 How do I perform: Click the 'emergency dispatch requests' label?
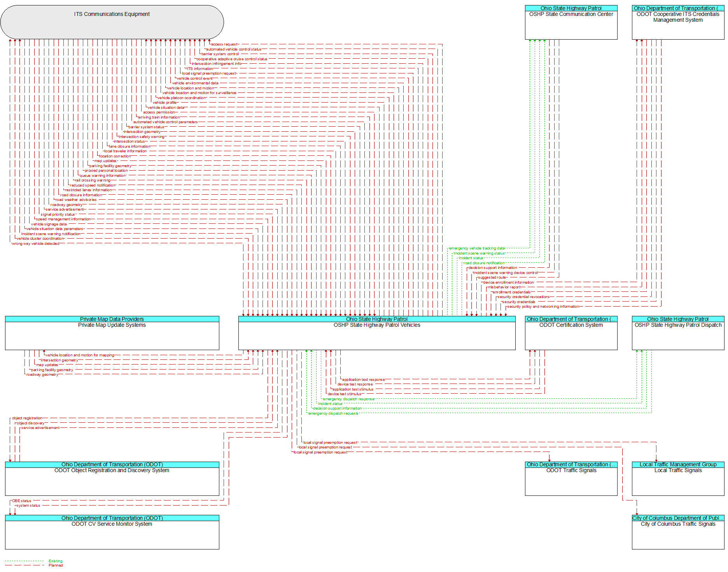[333, 413]
